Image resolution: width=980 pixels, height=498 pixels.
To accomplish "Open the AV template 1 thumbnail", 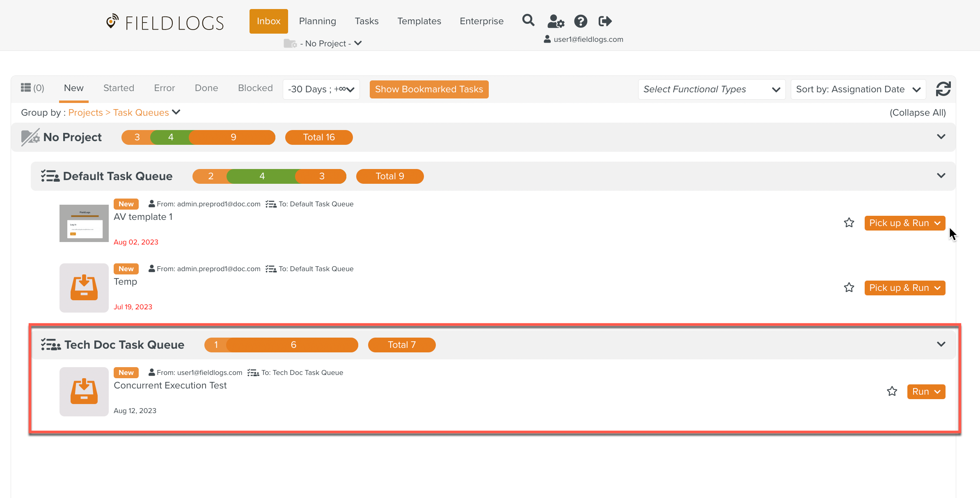I will (x=84, y=223).
